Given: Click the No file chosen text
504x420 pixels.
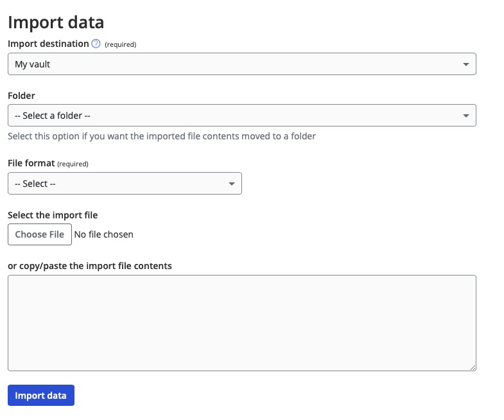Looking at the screenshot, I should tap(104, 234).
